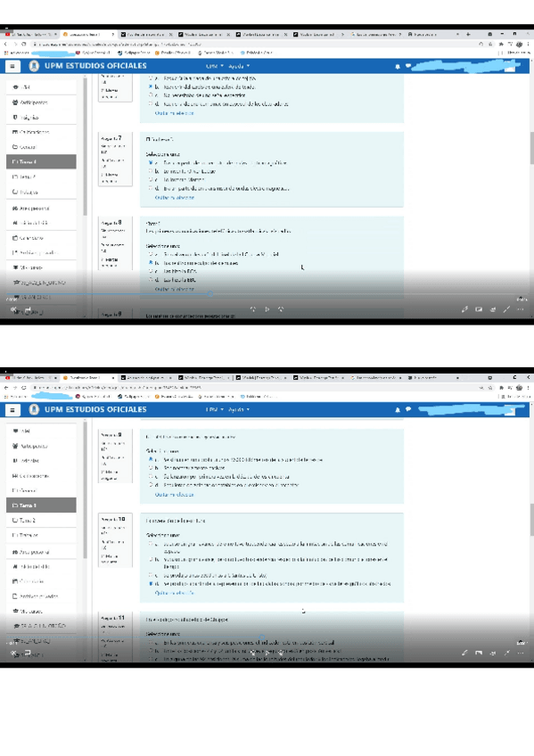Open the Ayuda dropdown in the lower blue header
The image size is (534, 756).
point(239,409)
